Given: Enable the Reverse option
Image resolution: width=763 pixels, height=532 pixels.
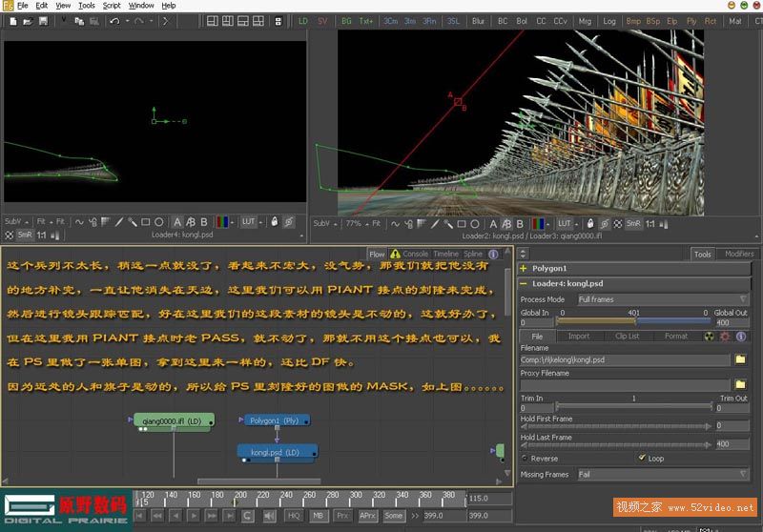Looking at the screenshot, I should pos(525,458).
